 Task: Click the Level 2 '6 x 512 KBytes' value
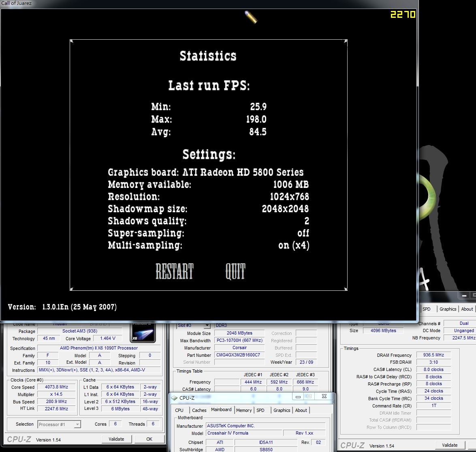120,401
